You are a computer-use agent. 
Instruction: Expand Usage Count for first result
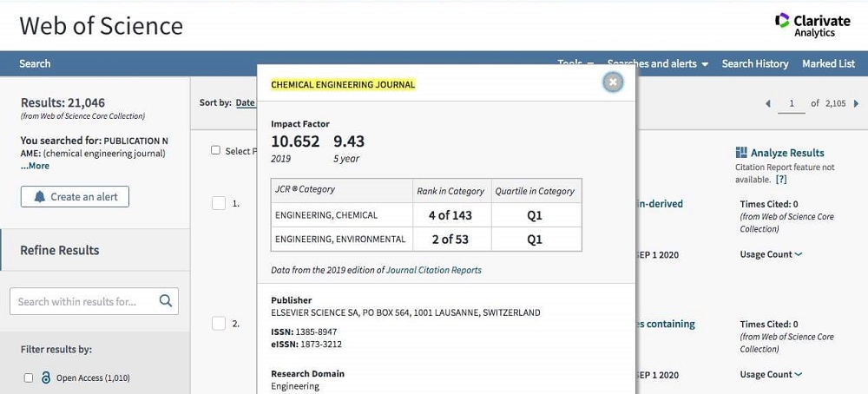tap(771, 254)
